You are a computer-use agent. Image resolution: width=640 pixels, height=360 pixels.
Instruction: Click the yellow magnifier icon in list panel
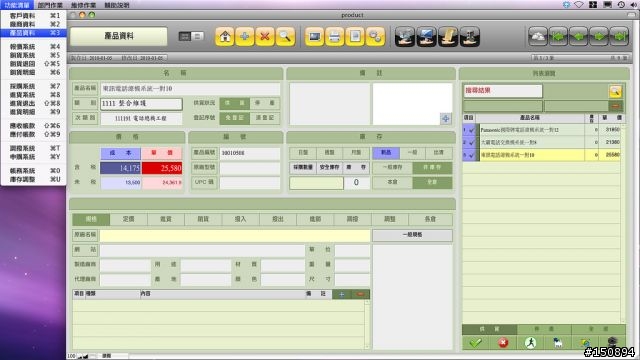(615, 91)
